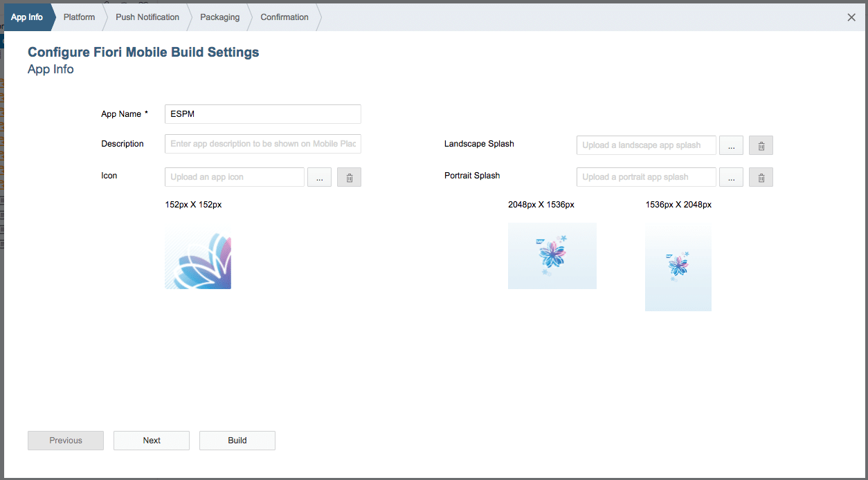Viewport: 868px width, 480px height.
Task: Click the Upload an app icon field
Action: (234, 177)
